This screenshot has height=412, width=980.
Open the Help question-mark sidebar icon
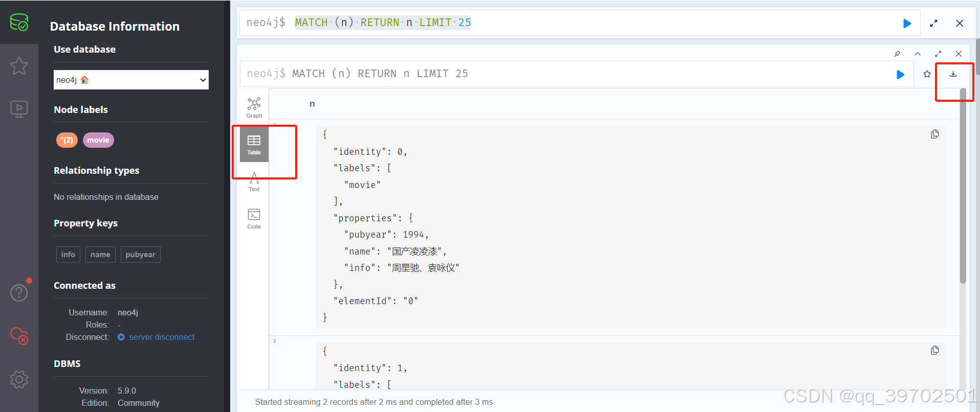[19, 293]
